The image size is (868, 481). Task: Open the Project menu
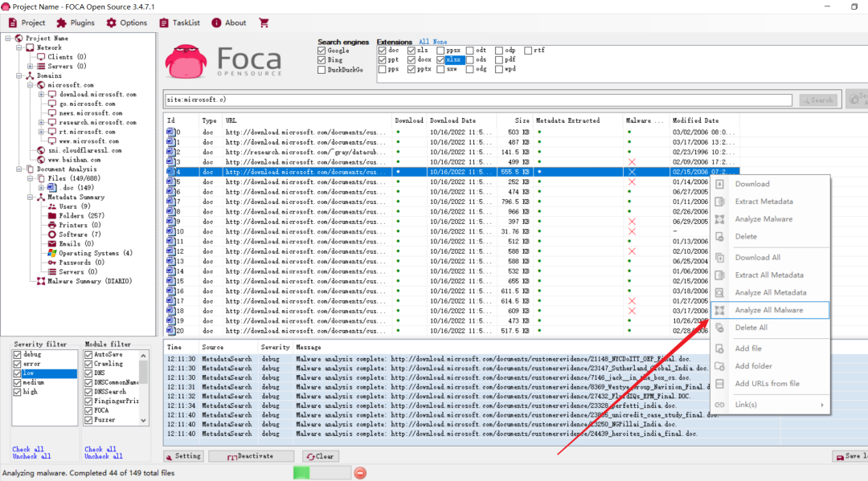(27, 22)
